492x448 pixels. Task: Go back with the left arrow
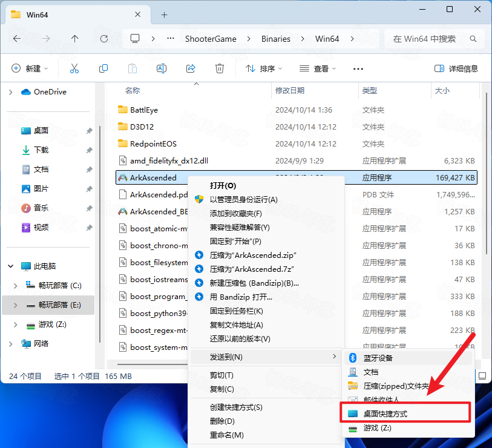[17, 39]
